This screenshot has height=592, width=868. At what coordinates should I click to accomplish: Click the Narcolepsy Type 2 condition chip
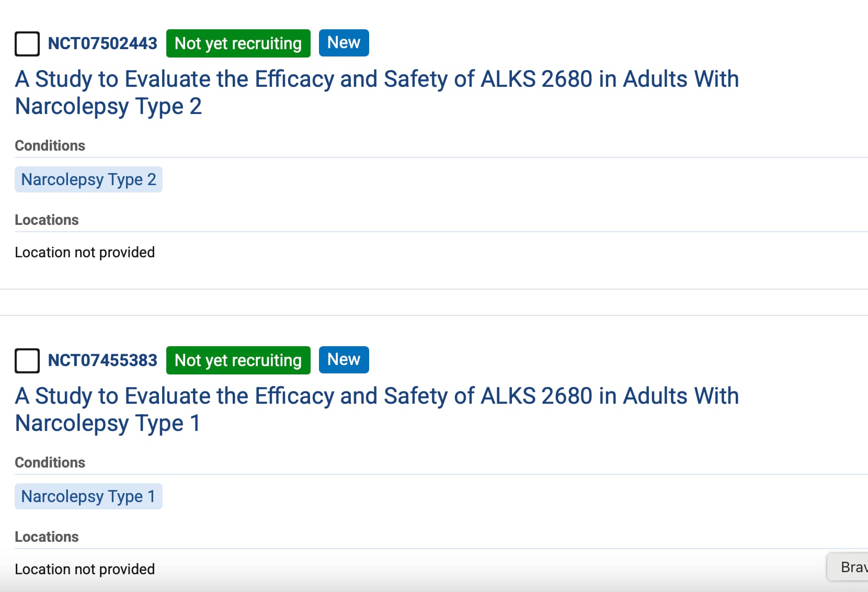88,179
